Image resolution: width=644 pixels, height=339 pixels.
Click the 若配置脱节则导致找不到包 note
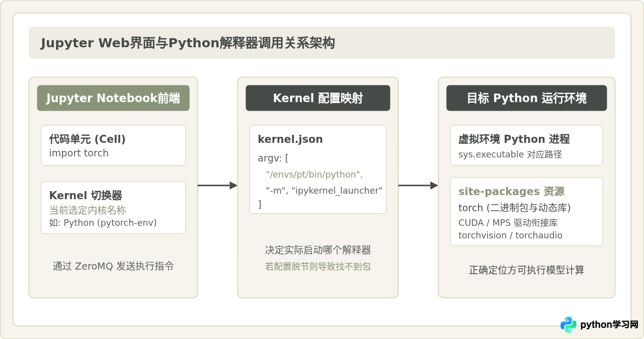(x=318, y=267)
